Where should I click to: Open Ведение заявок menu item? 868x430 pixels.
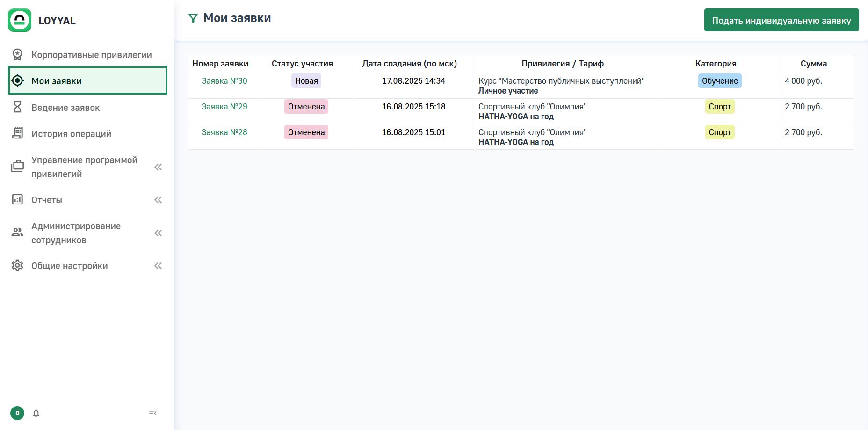65,108
